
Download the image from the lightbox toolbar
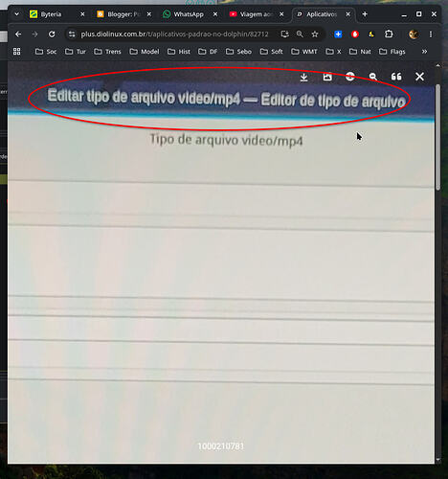pos(303,77)
